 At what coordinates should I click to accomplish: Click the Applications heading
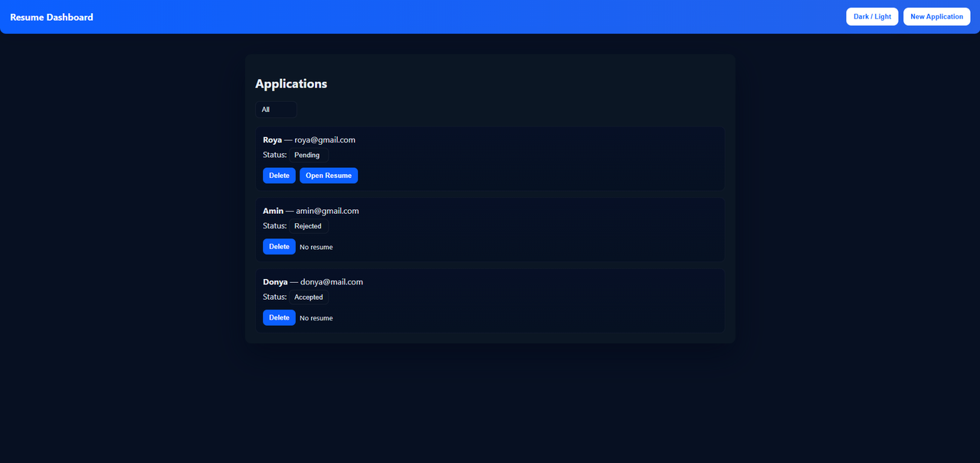click(x=291, y=84)
